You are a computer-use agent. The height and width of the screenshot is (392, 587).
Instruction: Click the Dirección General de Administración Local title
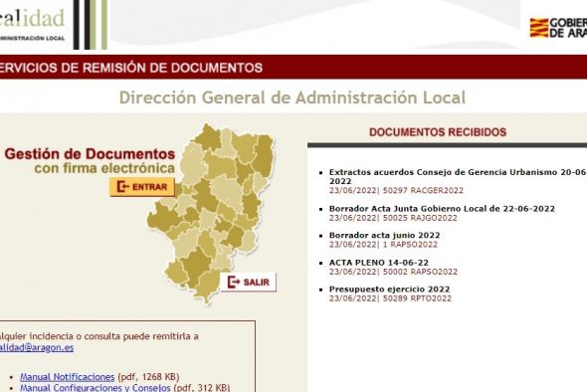click(293, 98)
